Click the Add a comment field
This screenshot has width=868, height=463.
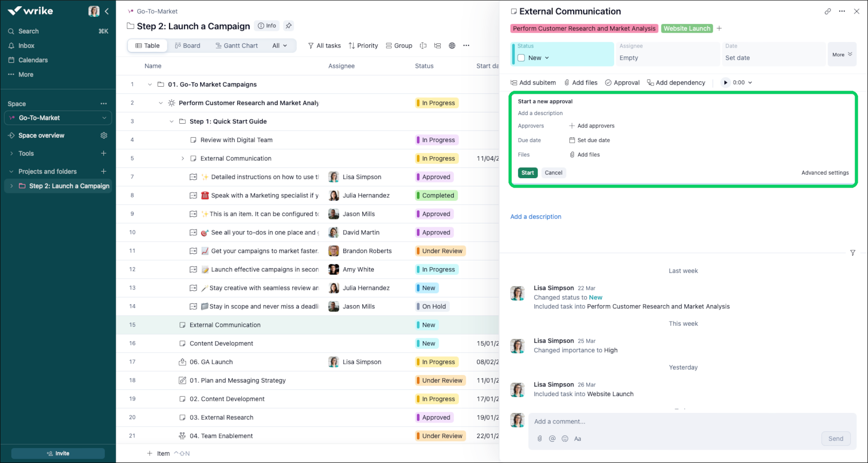coord(626,421)
